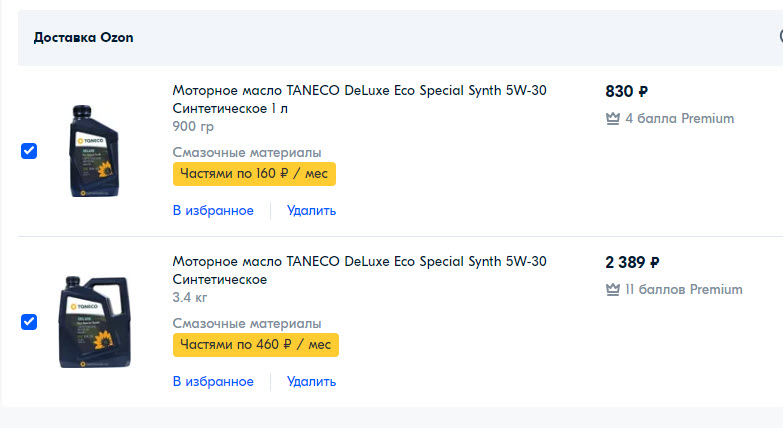Image resolution: width=783 pixels, height=428 pixels.
Task: Удалить the 1 л oil from cart
Action: click(311, 211)
